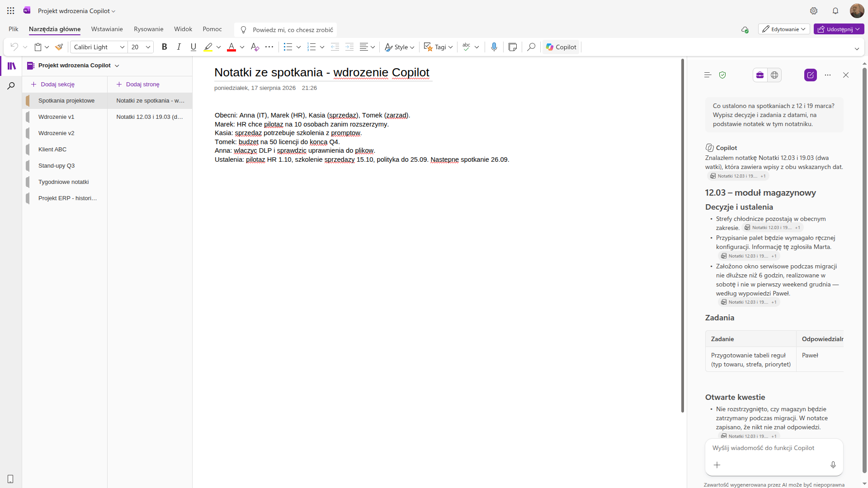The width and height of the screenshot is (868, 488).
Task: Open the sticky notes feed icon
Action: 513,47
